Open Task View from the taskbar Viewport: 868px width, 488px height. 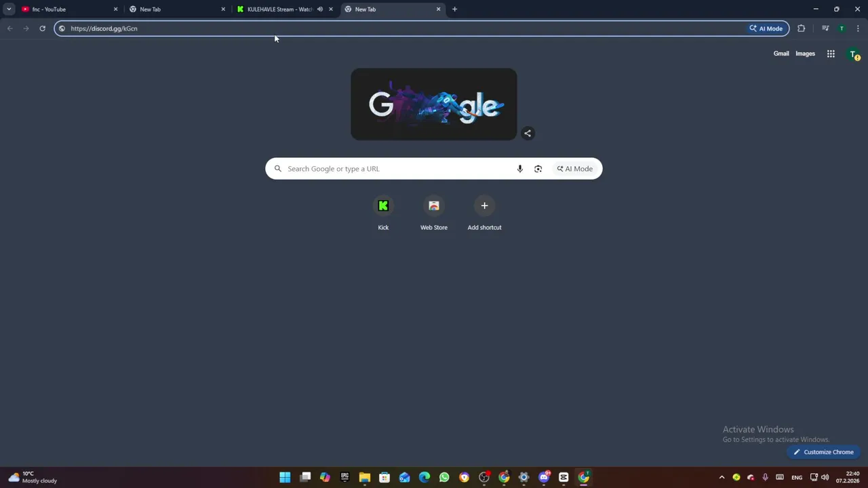[x=305, y=477]
